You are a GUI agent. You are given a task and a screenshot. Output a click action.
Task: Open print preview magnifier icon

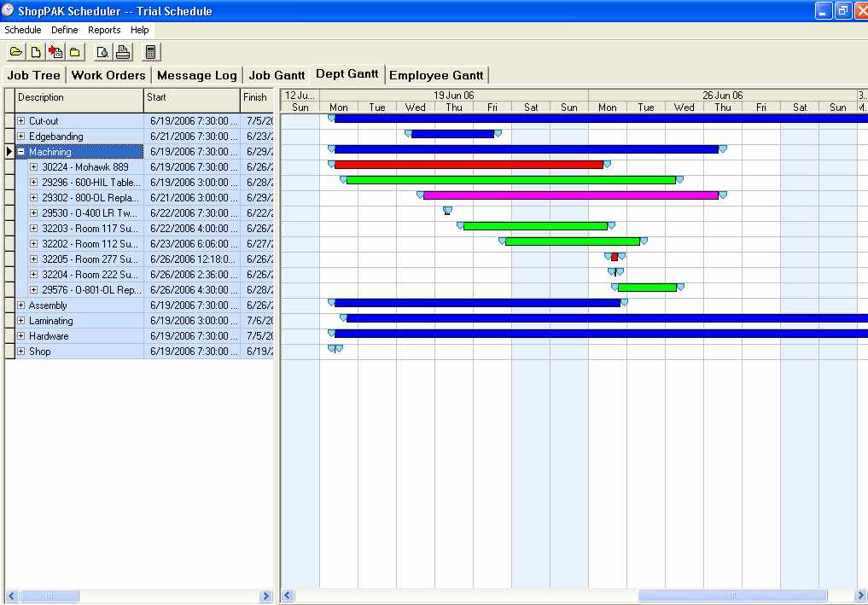(x=102, y=52)
